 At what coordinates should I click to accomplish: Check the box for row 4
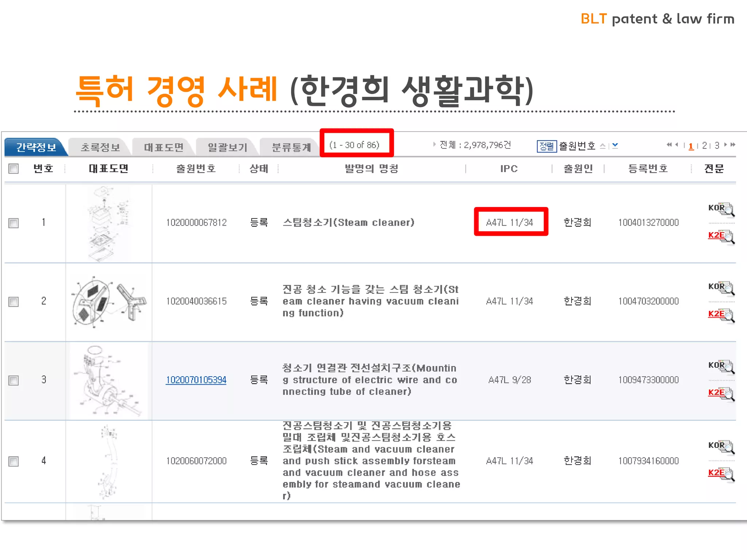(x=13, y=461)
